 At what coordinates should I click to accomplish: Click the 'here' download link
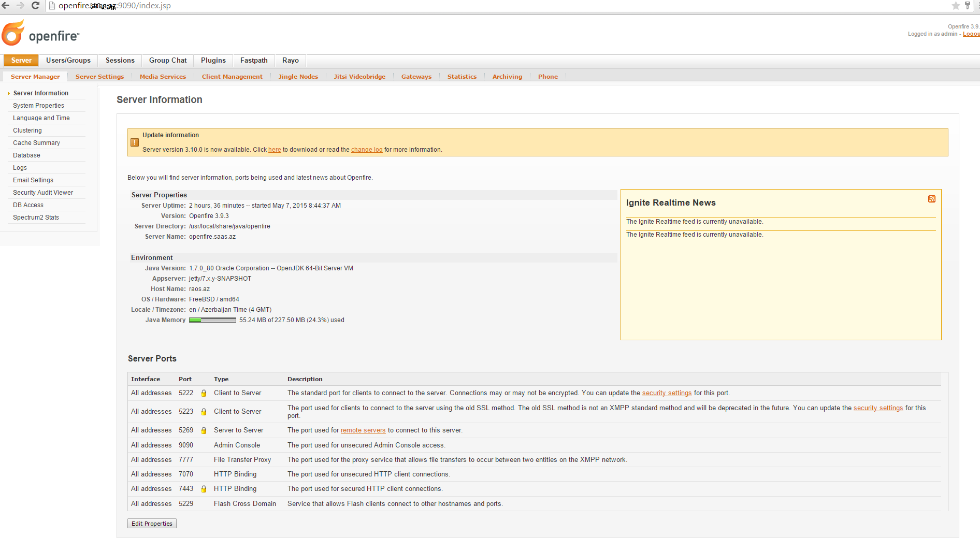coord(275,150)
